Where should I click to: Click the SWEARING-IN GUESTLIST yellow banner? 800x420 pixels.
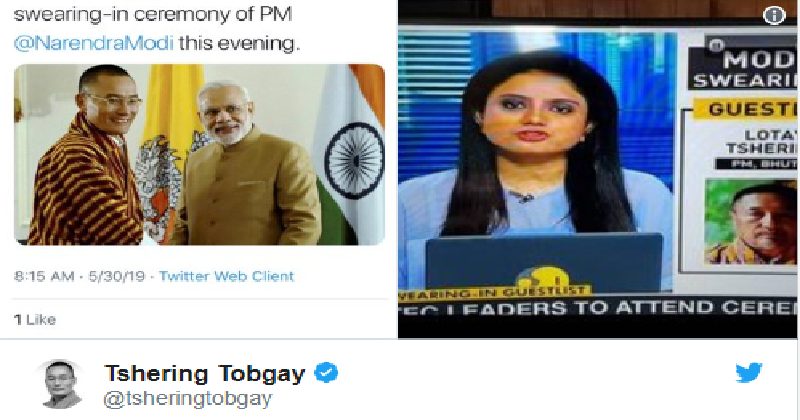[494, 292]
